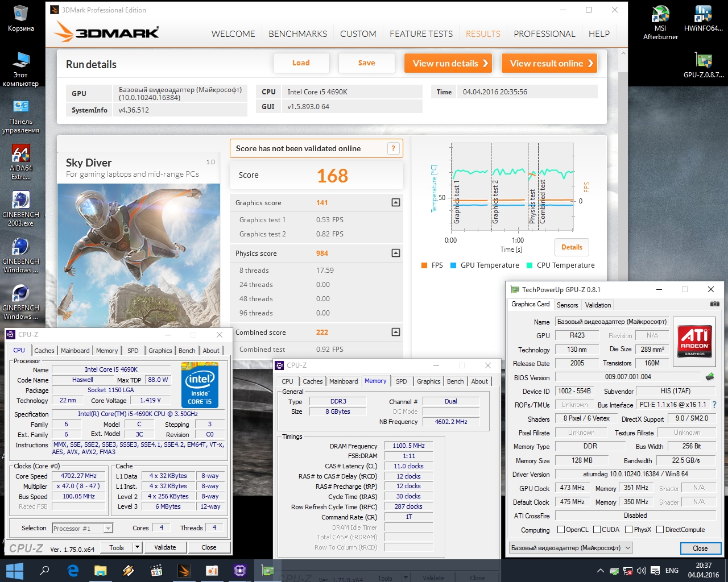Open the Windows Start menu

point(14,571)
